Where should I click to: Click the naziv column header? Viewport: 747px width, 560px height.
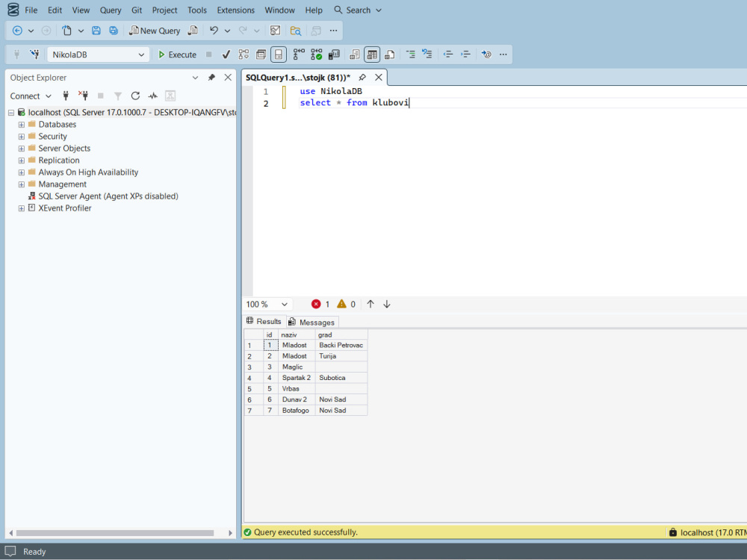coord(297,335)
